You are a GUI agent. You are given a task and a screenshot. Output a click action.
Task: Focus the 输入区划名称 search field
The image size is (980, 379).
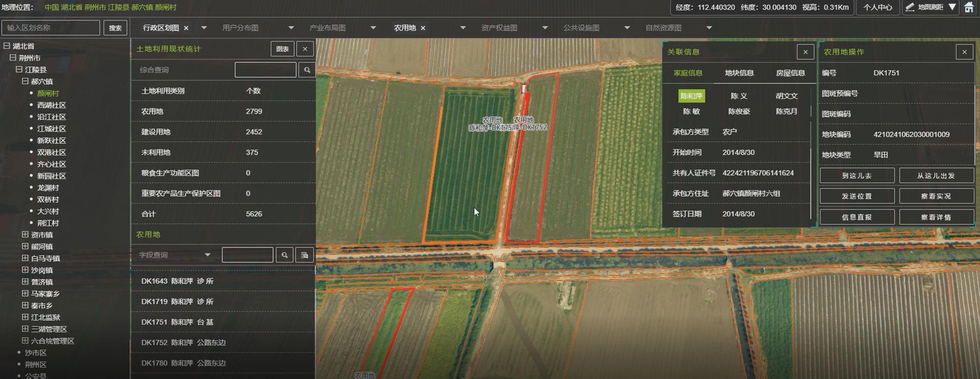click(51, 28)
